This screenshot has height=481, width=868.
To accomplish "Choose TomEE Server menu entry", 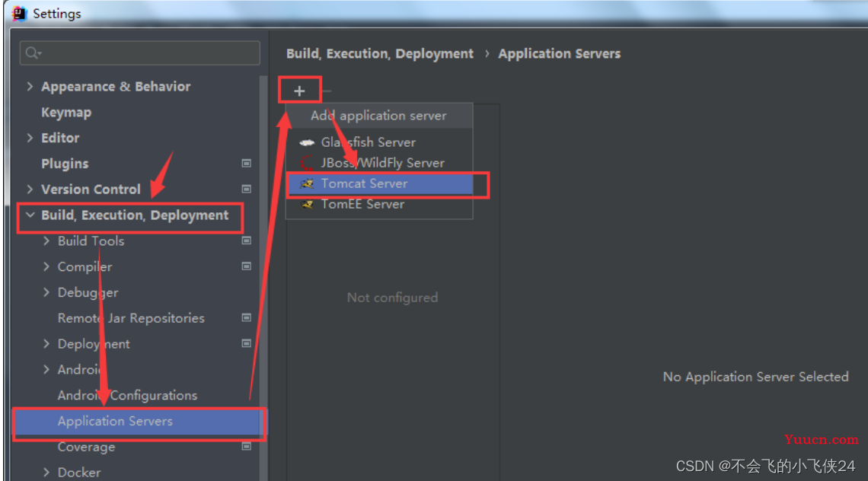I will click(x=380, y=204).
